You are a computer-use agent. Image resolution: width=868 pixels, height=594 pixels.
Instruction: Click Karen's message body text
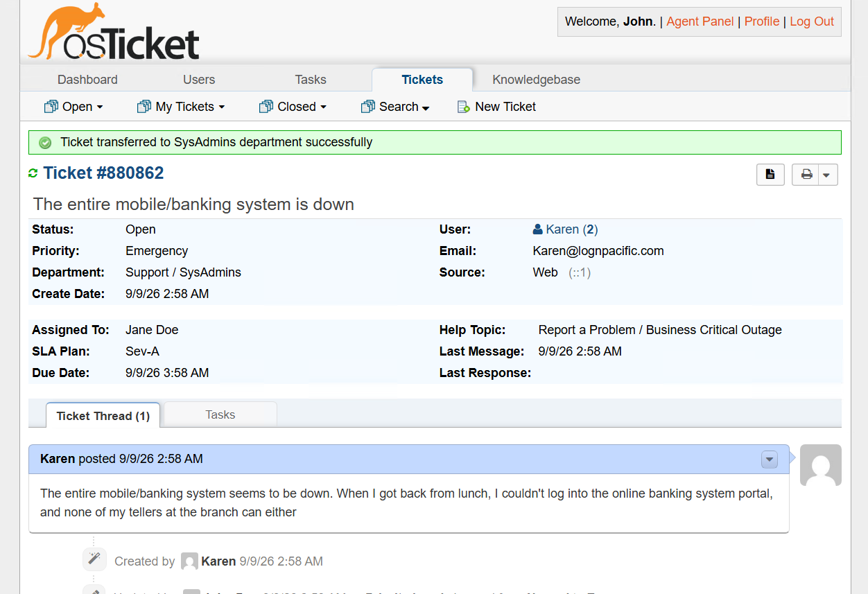point(406,503)
